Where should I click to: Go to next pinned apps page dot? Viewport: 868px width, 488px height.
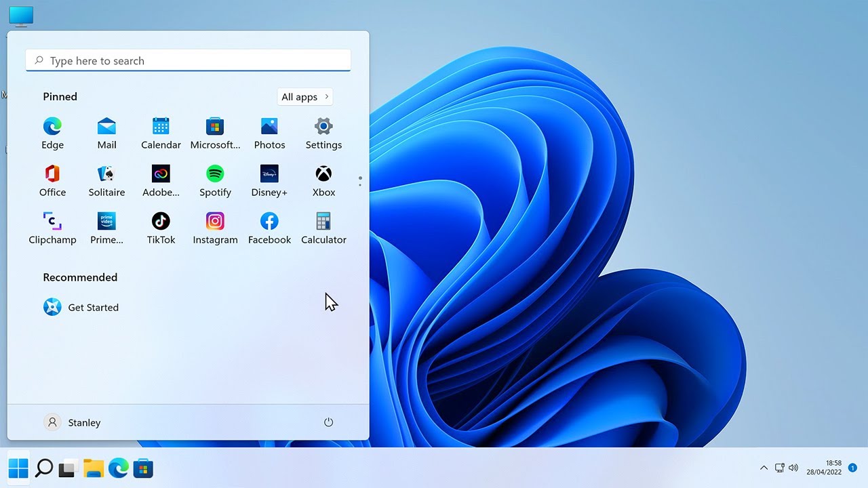coord(360,185)
